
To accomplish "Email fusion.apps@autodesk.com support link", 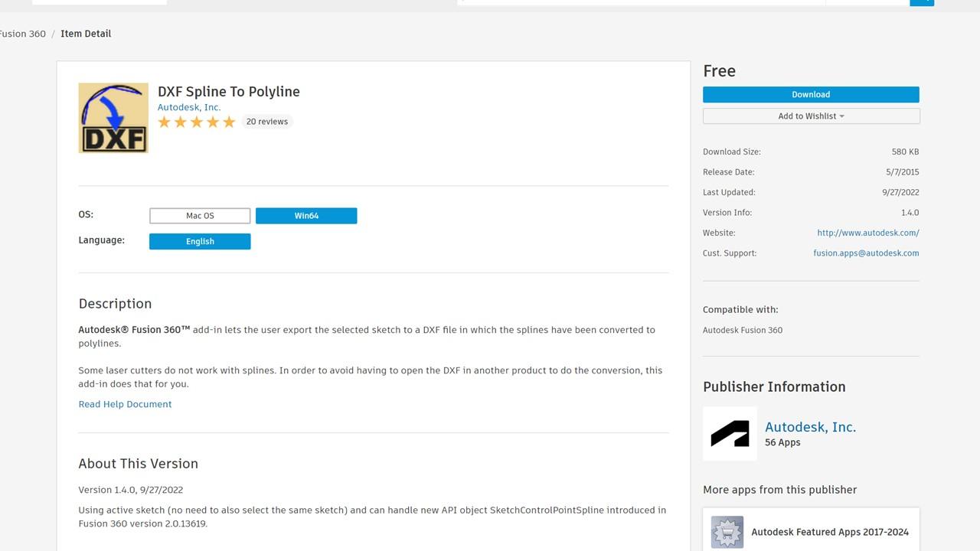I will pos(866,253).
